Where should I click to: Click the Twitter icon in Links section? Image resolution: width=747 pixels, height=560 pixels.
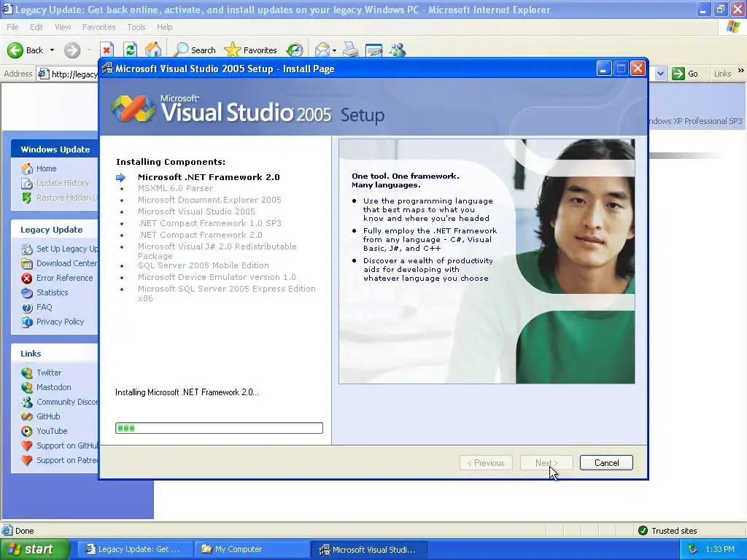coord(27,373)
